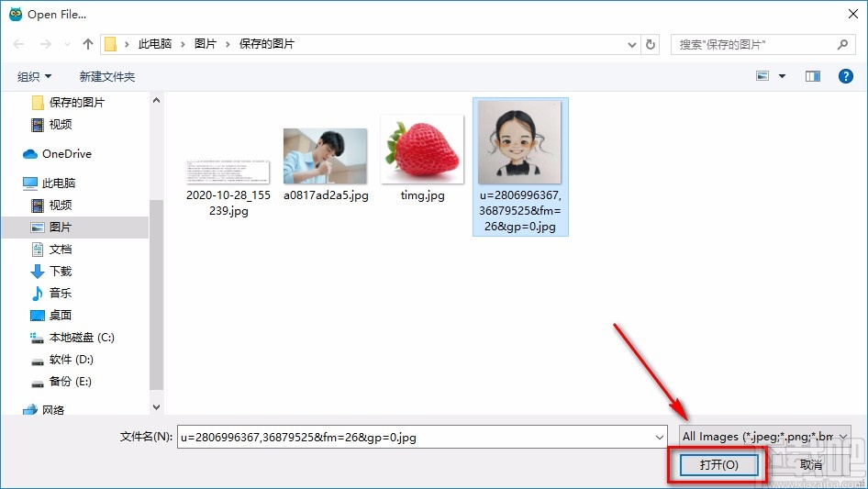Click the folder icon in address bar
This screenshot has height=489, width=868.
coord(111,44)
